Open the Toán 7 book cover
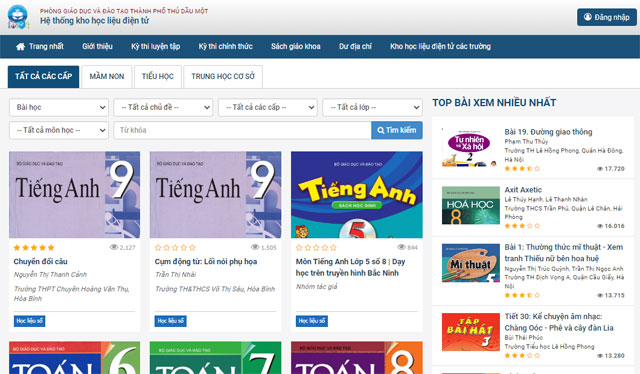640x374 pixels. point(216,358)
